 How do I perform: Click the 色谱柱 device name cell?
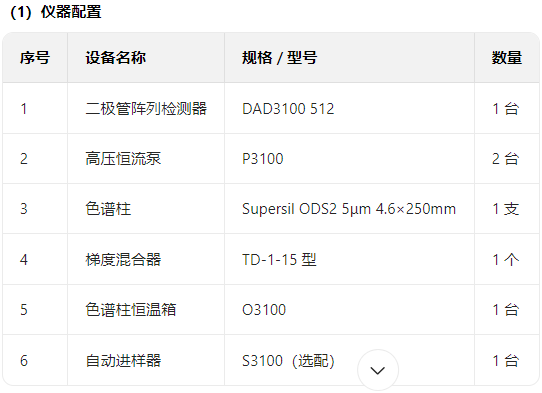146,209
